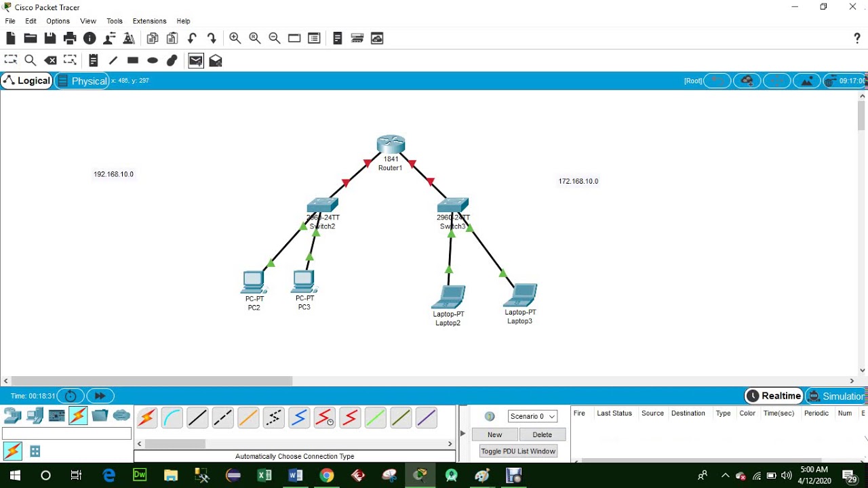868x488 pixels.
Task: Open the Options menu
Action: [58, 21]
